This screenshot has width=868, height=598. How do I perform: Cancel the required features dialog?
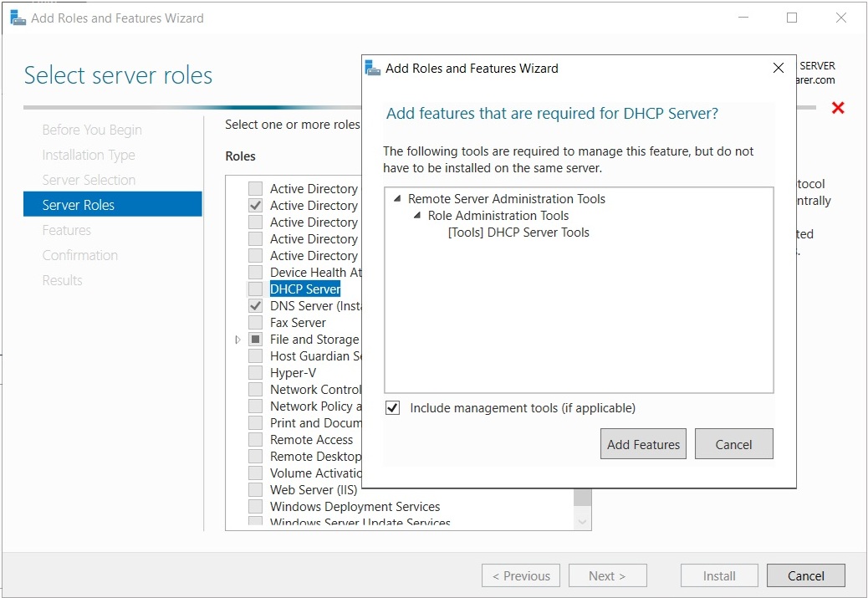pos(733,444)
